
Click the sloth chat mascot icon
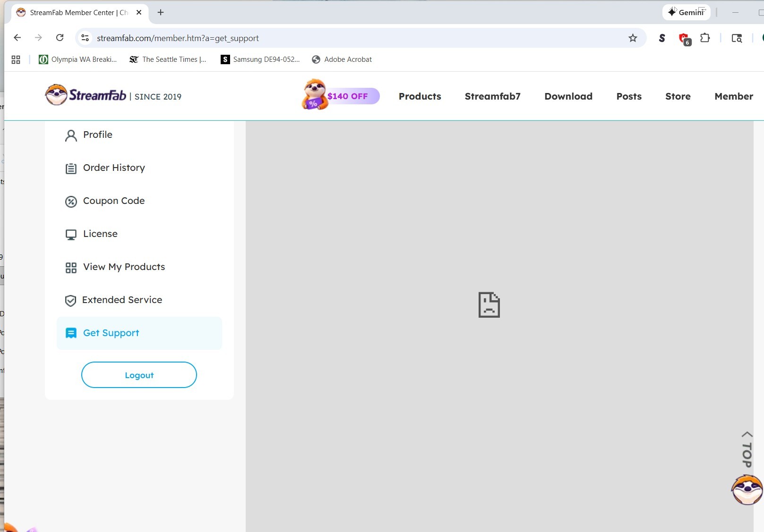[747, 490]
